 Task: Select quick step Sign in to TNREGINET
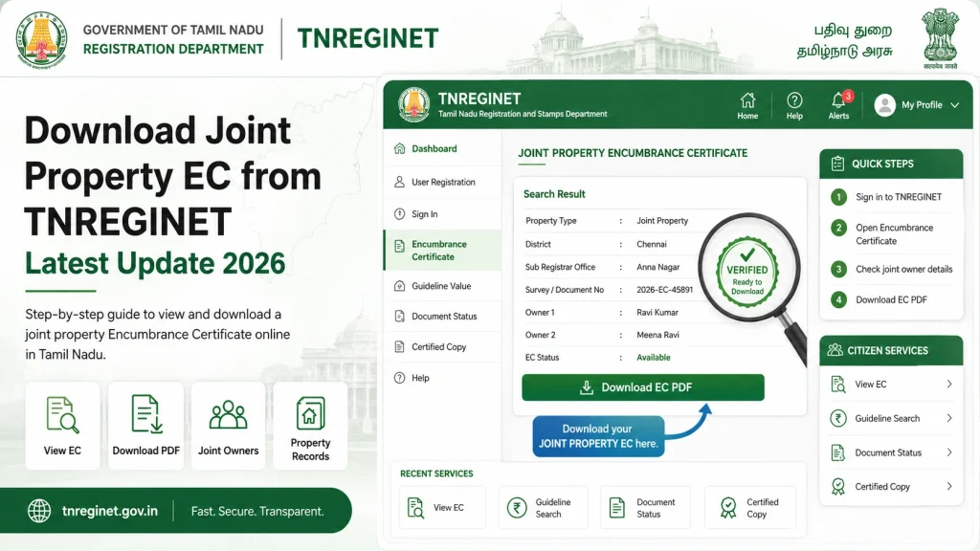click(891, 197)
